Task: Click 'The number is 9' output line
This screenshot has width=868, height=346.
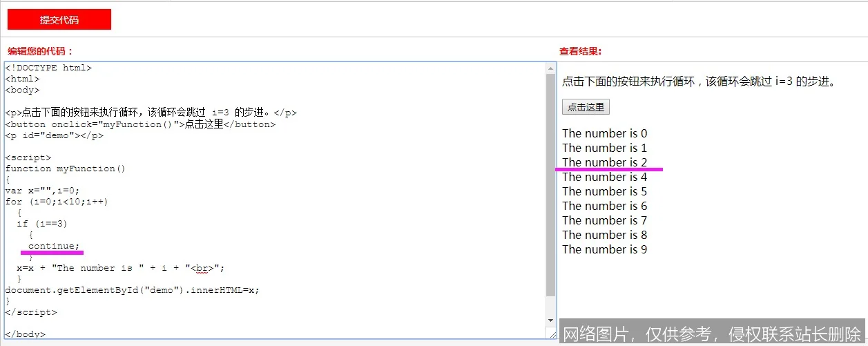Action: [x=604, y=249]
